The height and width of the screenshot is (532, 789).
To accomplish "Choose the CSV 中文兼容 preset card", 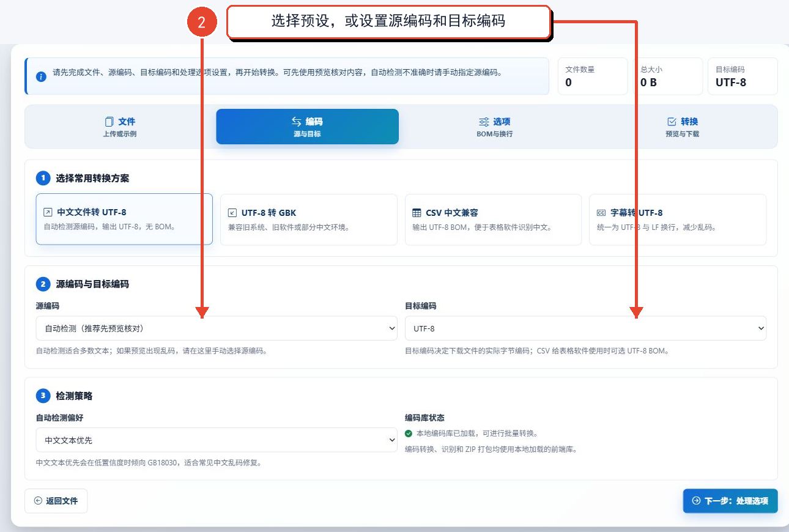I will click(x=493, y=220).
